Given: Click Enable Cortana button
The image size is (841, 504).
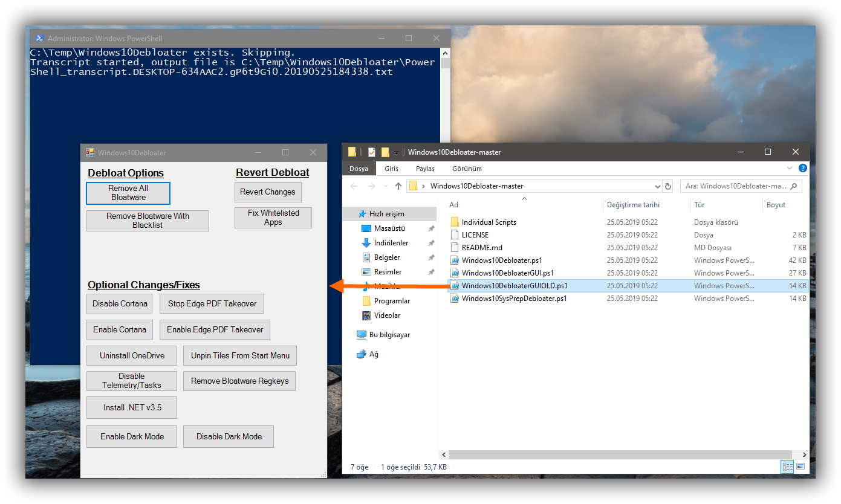Looking at the screenshot, I should pyautogui.click(x=120, y=330).
